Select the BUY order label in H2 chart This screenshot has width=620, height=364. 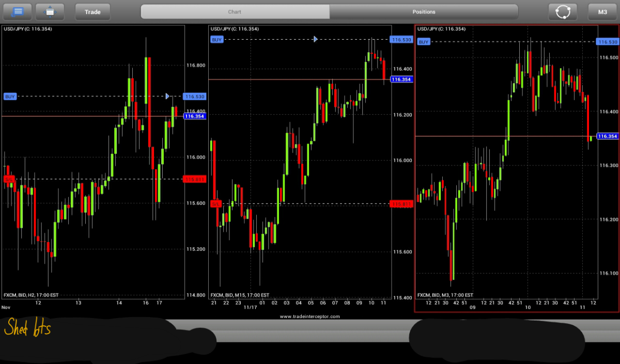pyautogui.click(x=10, y=96)
